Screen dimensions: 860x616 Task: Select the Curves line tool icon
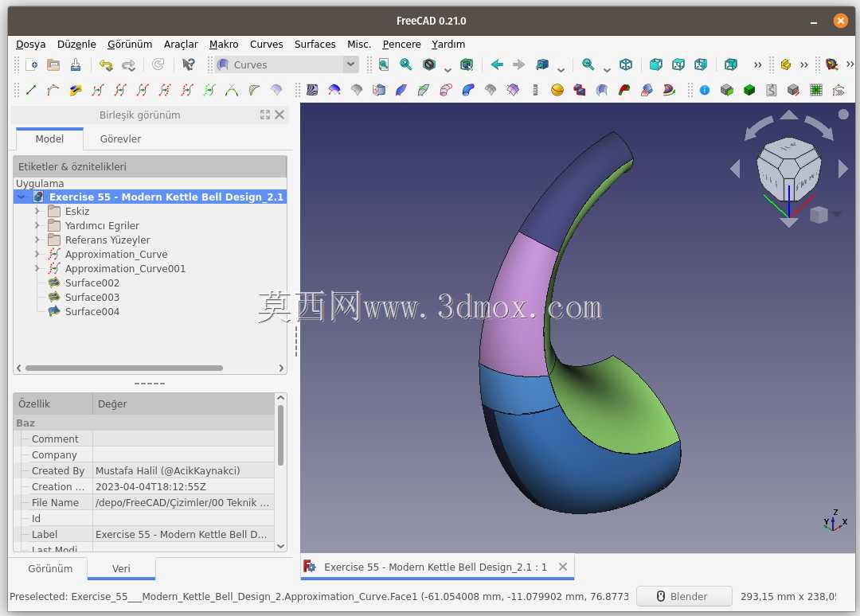coord(31,90)
